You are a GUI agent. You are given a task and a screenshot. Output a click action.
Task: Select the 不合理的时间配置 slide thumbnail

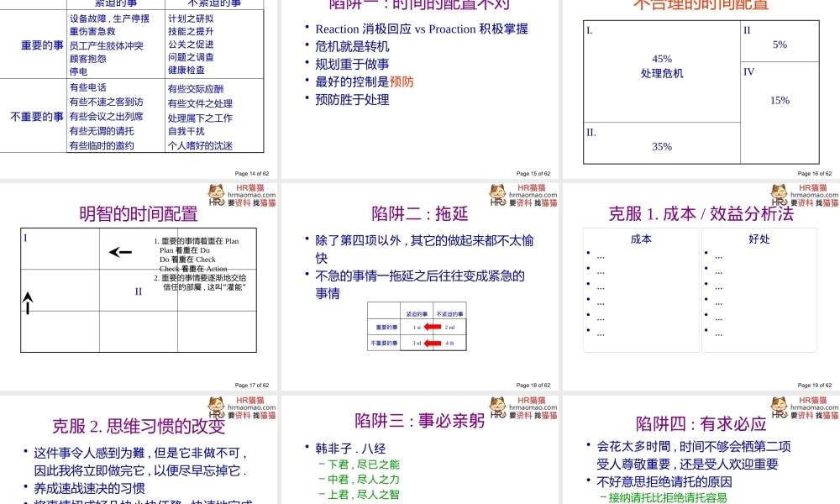pyautogui.click(x=701, y=89)
